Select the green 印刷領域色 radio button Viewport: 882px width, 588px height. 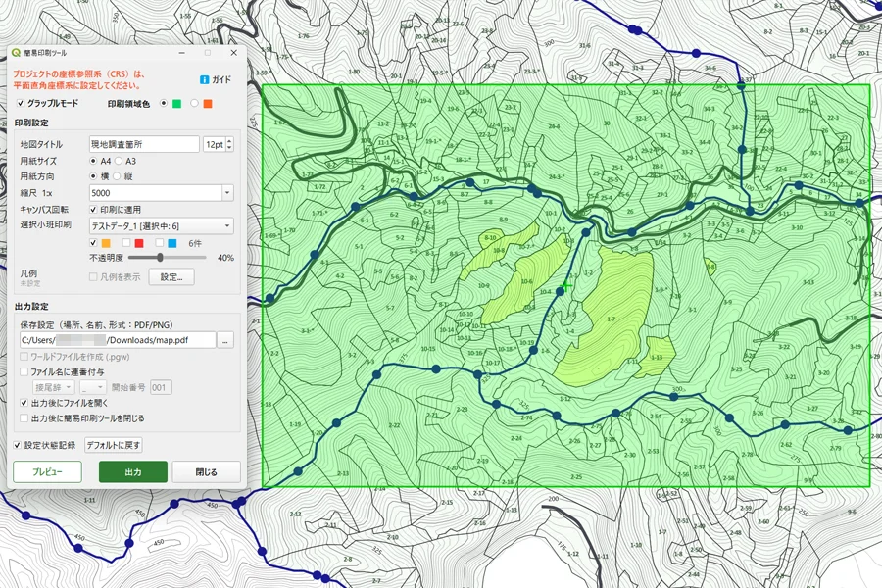[164, 104]
